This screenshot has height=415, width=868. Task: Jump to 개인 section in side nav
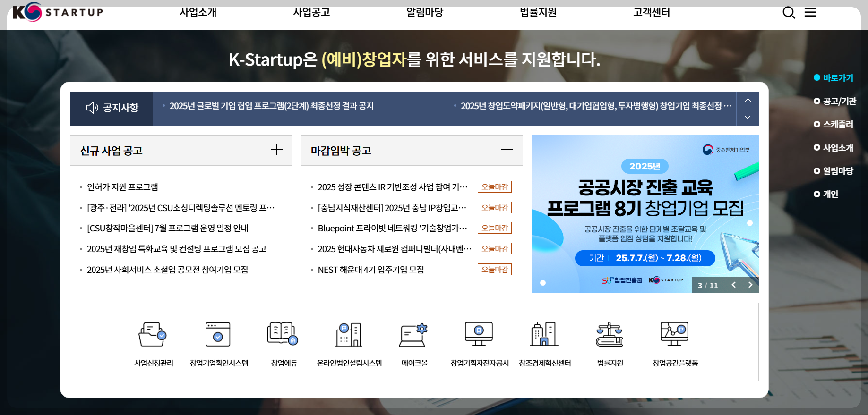(826, 194)
